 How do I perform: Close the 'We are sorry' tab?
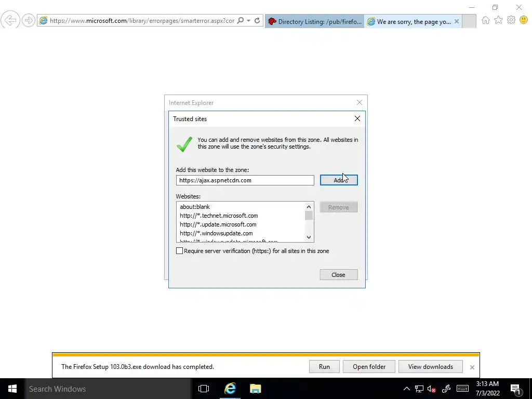coord(457,21)
